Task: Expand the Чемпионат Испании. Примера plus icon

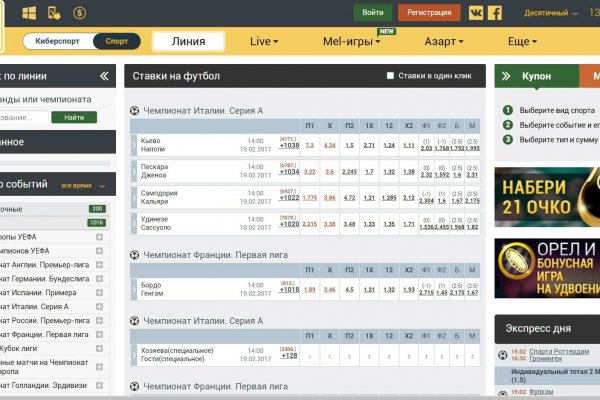Action: [99, 292]
